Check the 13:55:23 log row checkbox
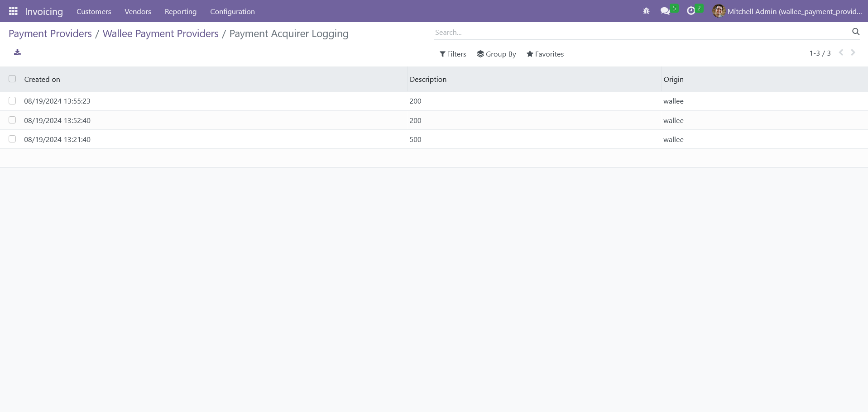868x412 pixels. coord(12,101)
